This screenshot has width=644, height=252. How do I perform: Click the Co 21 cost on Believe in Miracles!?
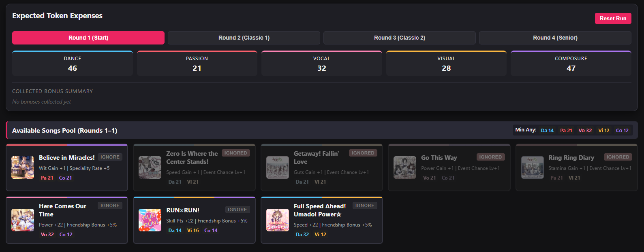pos(65,178)
